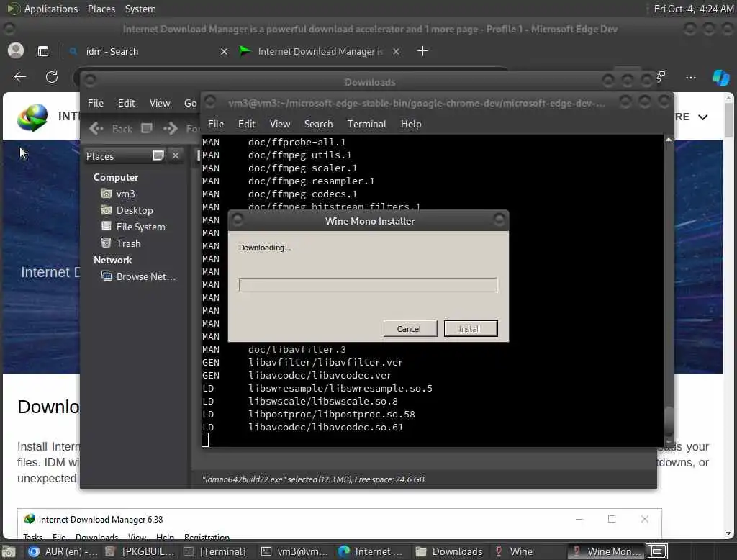Open Terminal menu in terminal window
The image size is (737, 560).
[366, 124]
